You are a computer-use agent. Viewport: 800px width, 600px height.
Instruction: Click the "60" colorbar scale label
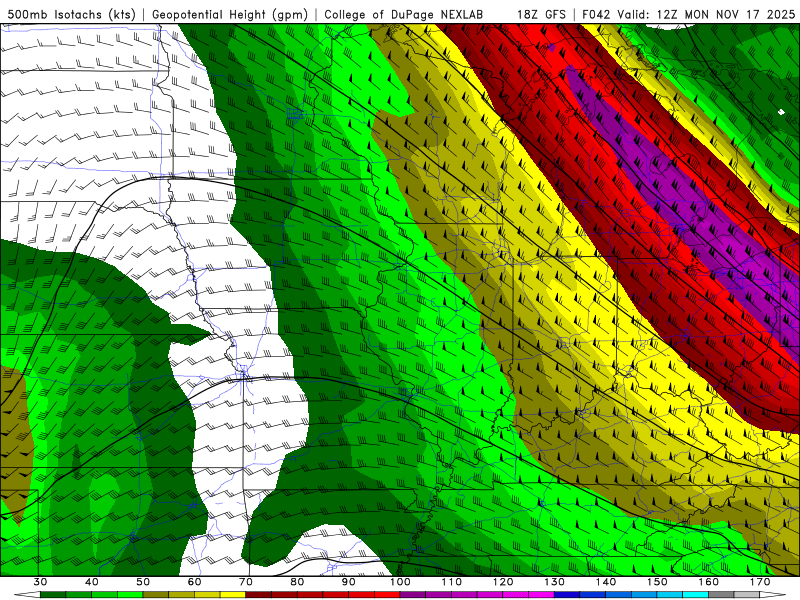point(194,582)
